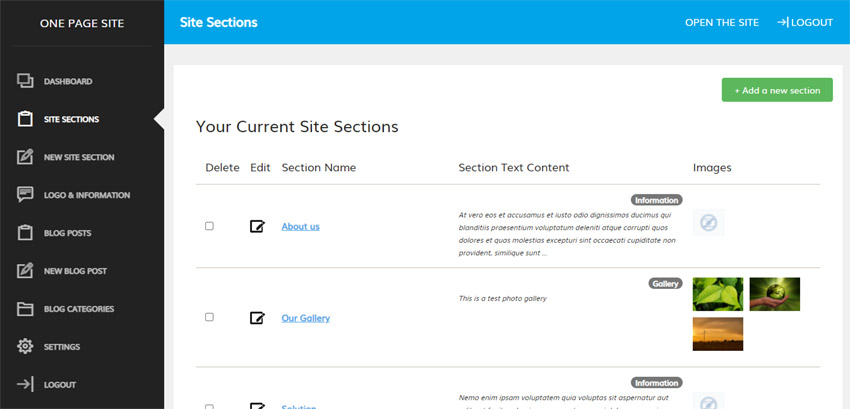Viewport: 850px width, 409px height.
Task: Click the Blog Categories folder icon
Action: tap(26, 309)
